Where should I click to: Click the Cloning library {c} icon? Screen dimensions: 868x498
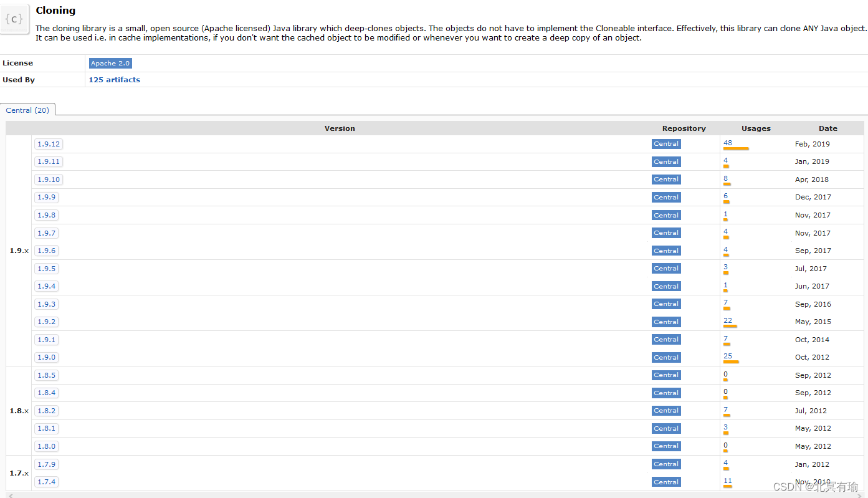click(14, 19)
